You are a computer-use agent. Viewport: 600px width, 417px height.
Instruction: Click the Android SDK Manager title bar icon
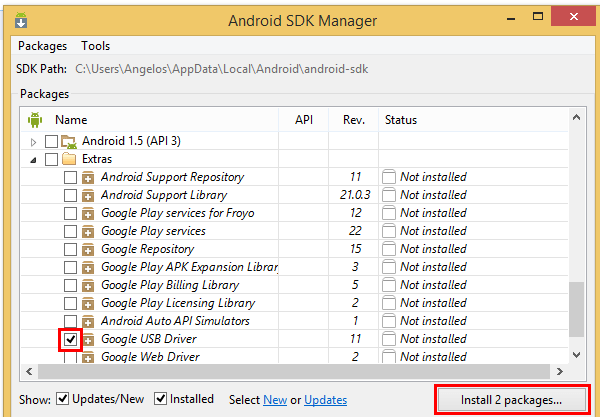(21, 20)
